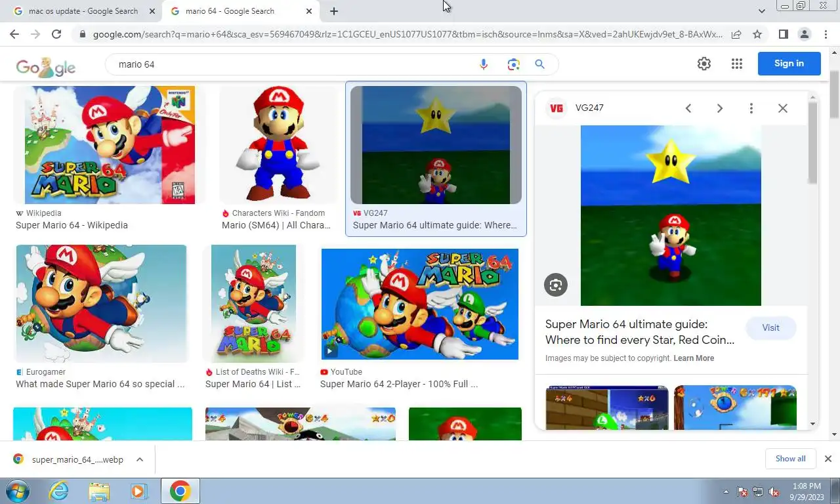Click the browser Back arrow
The height and width of the screenshot is (504, 840).
click(15, 34)
